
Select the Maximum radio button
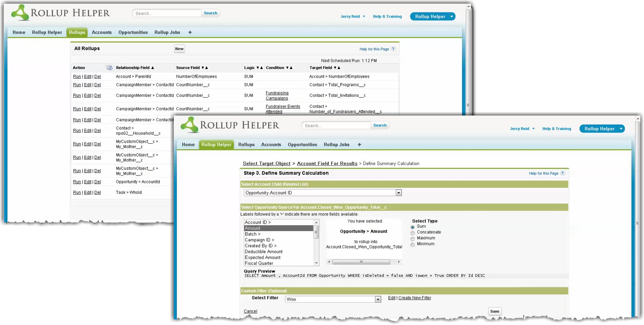(413, 239)
